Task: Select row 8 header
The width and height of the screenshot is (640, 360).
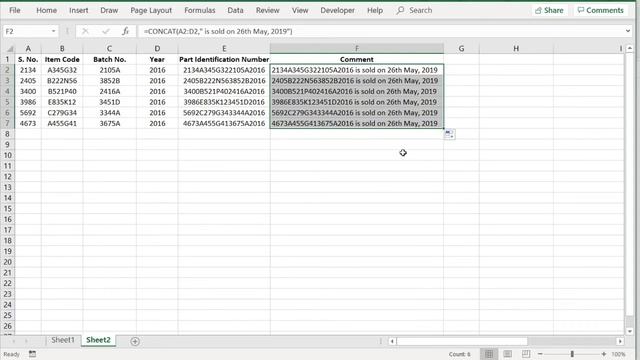Action: coord(7,134)
